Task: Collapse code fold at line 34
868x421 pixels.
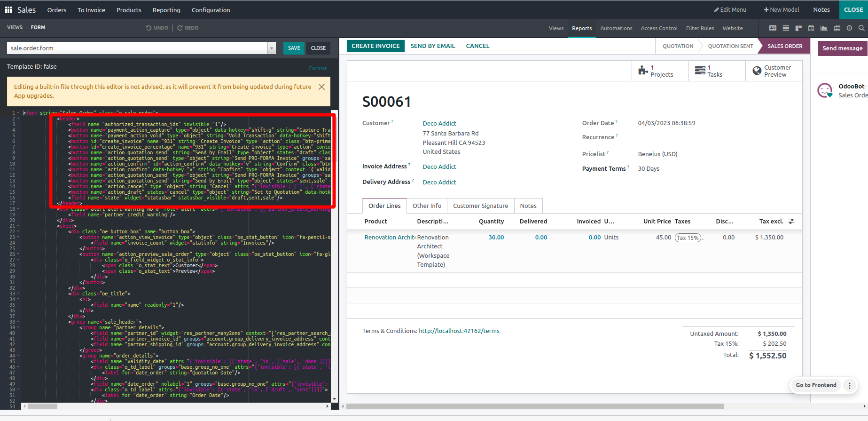Action: click(18, 299)
